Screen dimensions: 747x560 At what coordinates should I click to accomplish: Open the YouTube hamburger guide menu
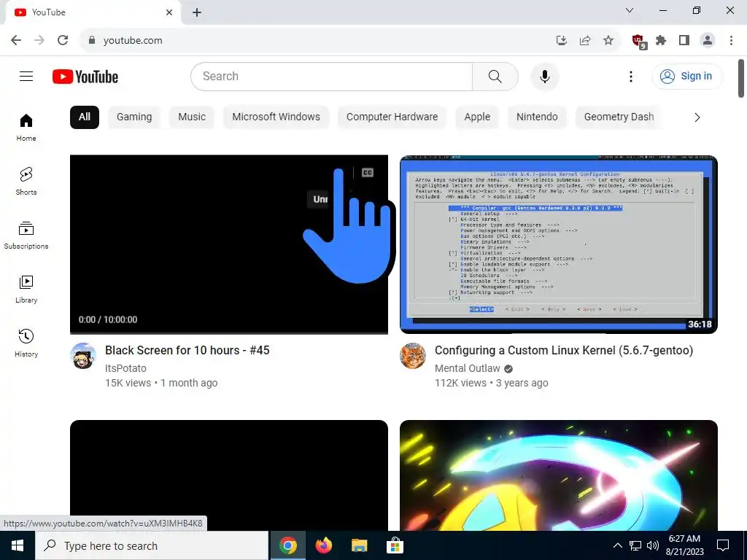26,76
